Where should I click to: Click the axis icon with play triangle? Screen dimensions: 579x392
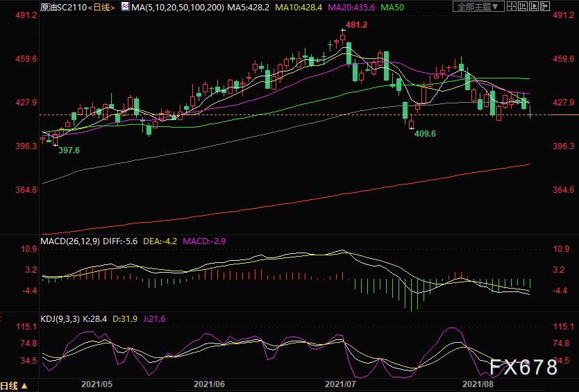coord(534,6)
